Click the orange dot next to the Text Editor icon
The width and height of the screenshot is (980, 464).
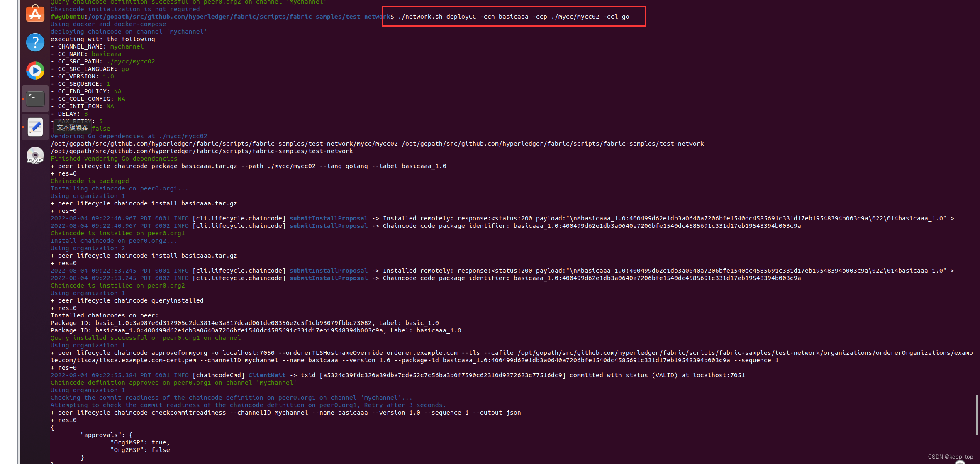point(23,127)
